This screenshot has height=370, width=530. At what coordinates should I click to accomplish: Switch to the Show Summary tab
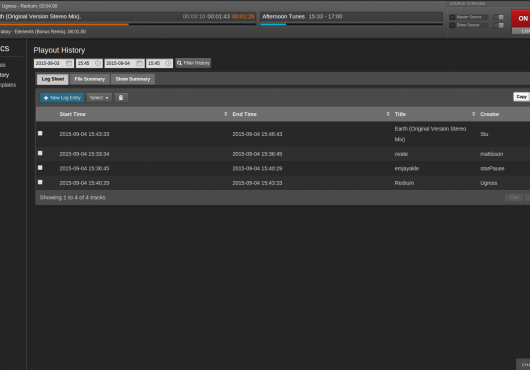click(133, 79)
